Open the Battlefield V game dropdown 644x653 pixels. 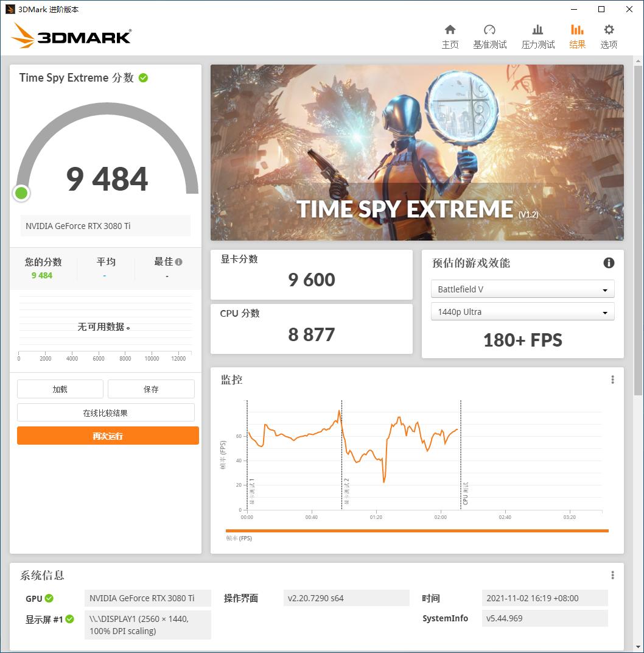click(x=522, y=289)
